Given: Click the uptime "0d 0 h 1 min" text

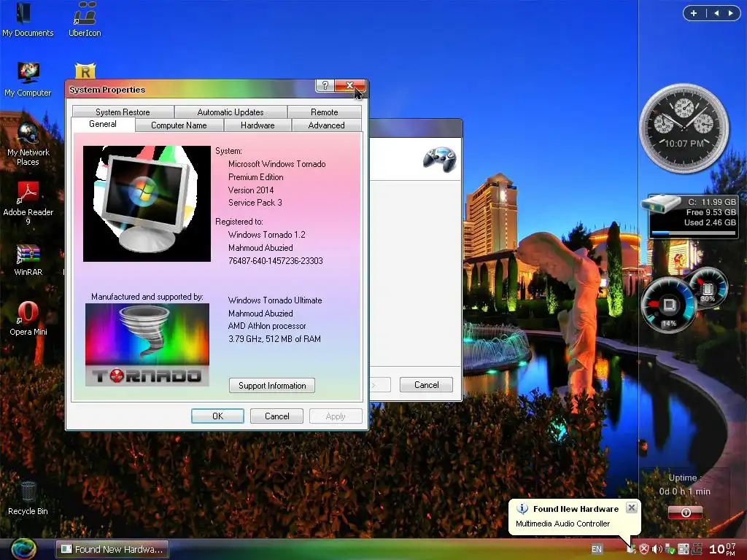Looking at the screenshot, I should (x=684, y=491).
